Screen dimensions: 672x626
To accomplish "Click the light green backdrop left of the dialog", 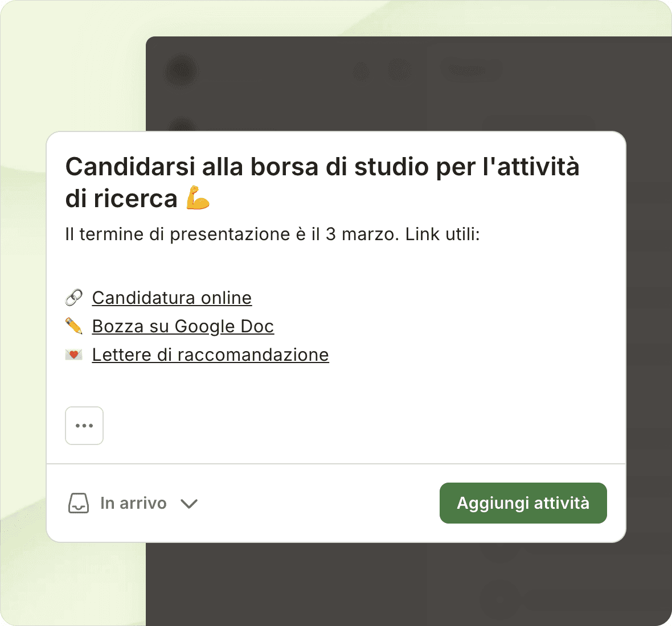I will [x=23, y=341].
